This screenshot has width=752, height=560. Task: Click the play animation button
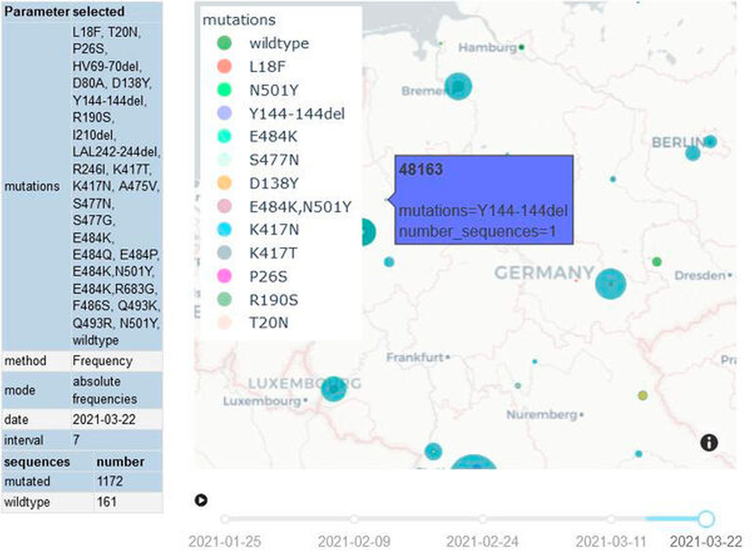[201, 500]
